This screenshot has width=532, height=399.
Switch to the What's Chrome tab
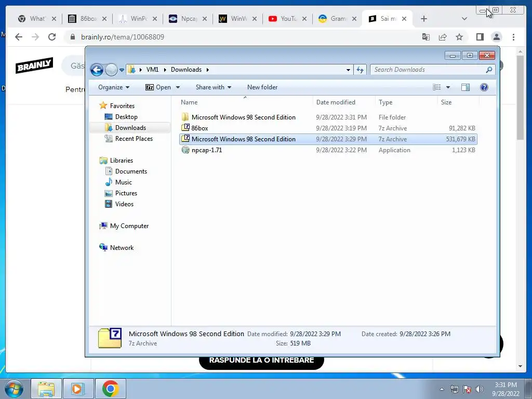pyautogui.click(x=37, y=19)
